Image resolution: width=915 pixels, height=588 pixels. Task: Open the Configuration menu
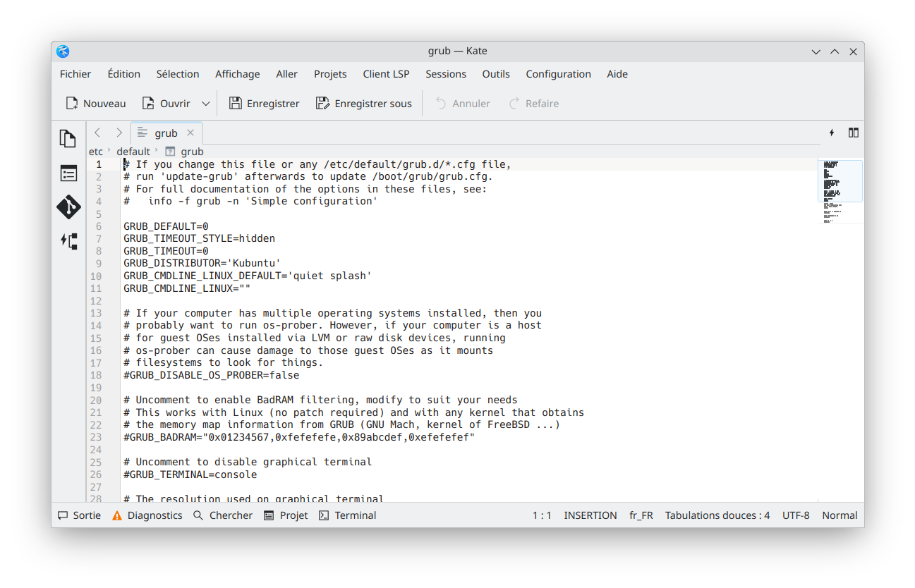pyautogui.click(x=558, y=74)
